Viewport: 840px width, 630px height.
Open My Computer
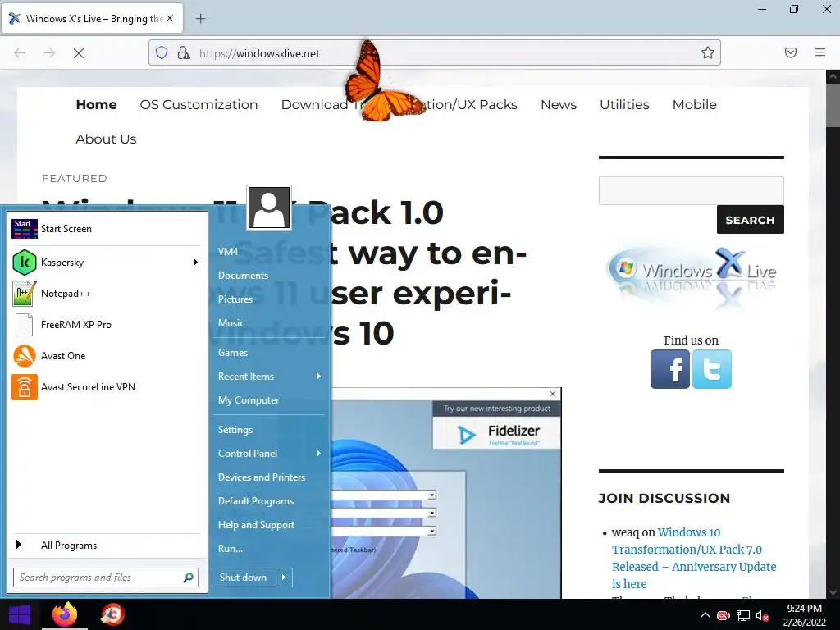(249, 400)
